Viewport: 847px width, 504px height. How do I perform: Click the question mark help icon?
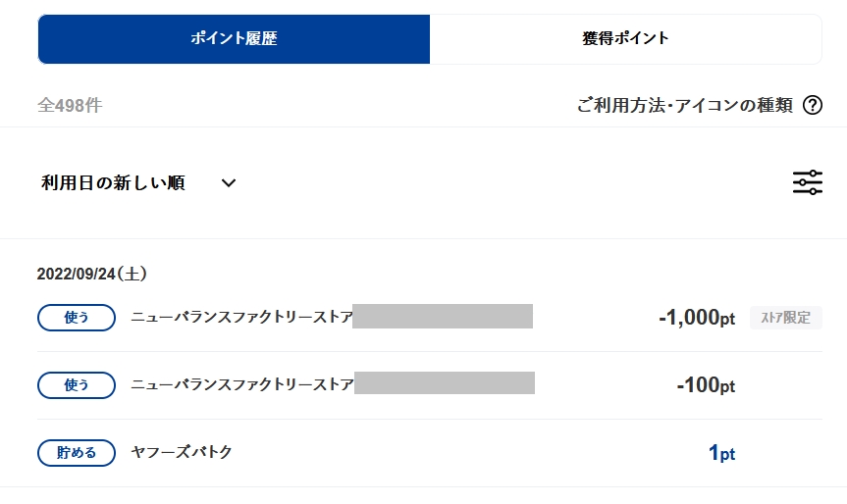[x=812, y=106]
